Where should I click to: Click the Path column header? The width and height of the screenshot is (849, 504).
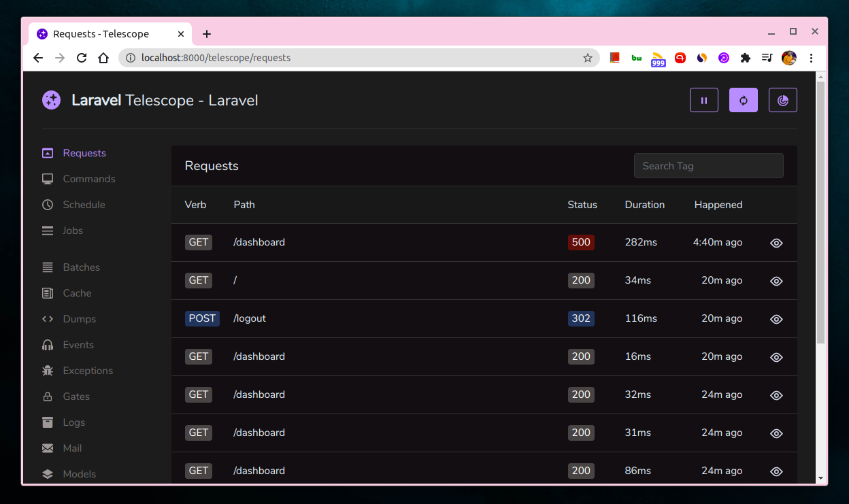click(x=244, y=205)
